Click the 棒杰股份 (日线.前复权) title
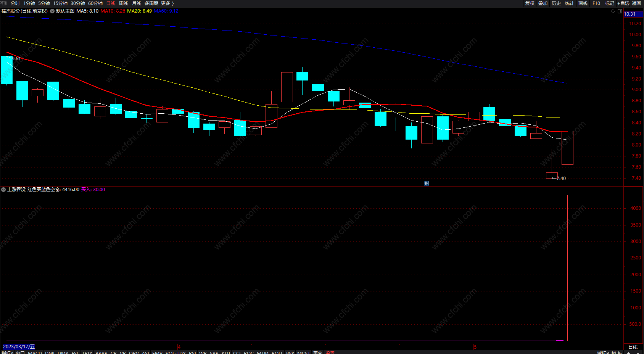 24,11
